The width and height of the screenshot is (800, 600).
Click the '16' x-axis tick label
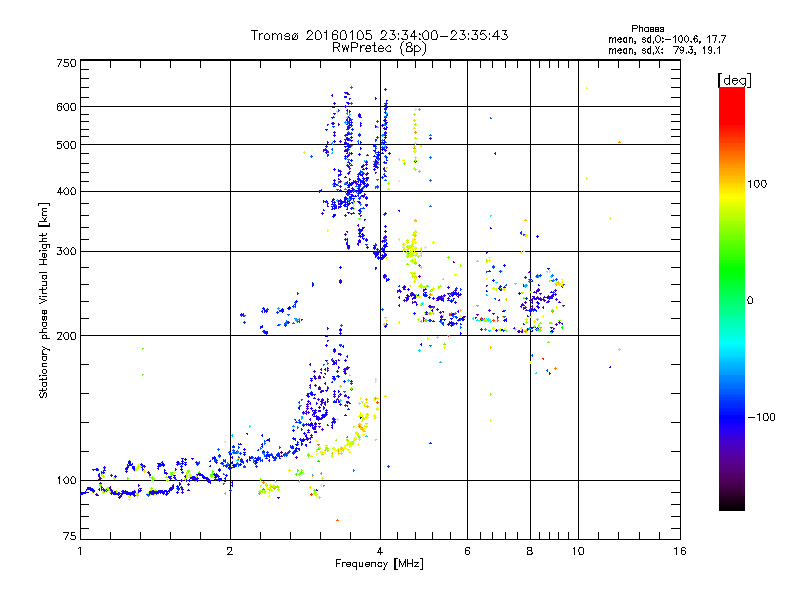(680, 551)
